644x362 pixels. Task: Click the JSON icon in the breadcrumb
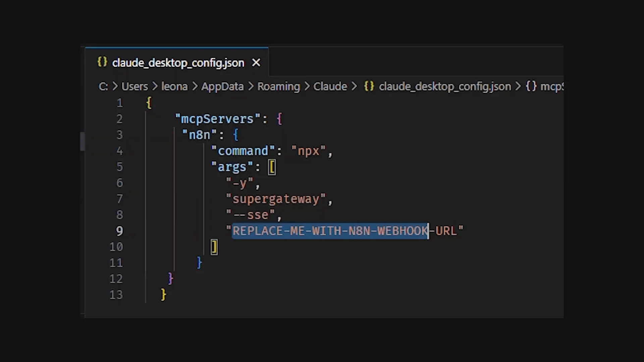pyautogui.click(x=369, y=86)
